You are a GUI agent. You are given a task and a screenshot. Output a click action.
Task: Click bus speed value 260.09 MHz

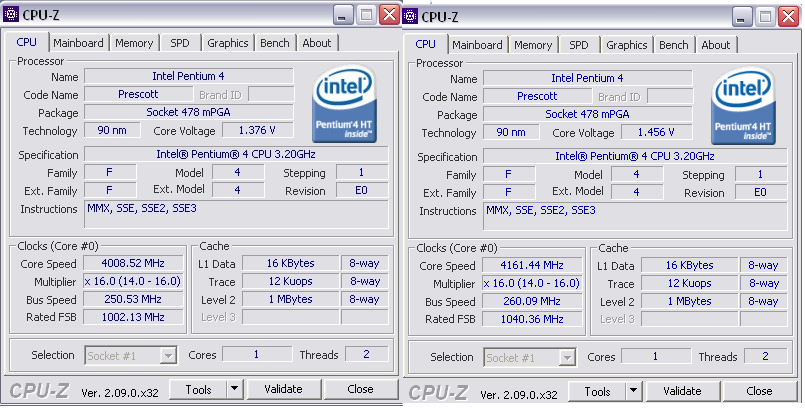click(x=532, y=301)
